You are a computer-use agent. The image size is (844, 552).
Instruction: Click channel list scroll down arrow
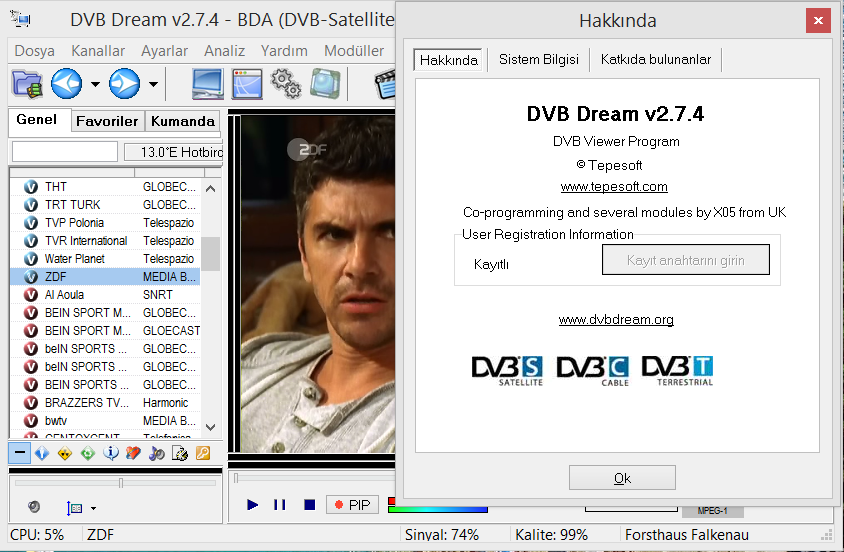210,427
